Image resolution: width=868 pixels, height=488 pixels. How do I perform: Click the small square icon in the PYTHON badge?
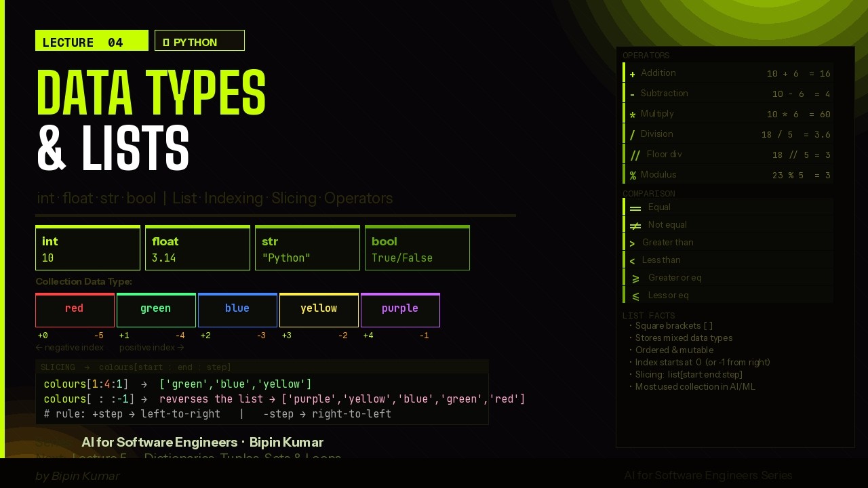point(166,42)
